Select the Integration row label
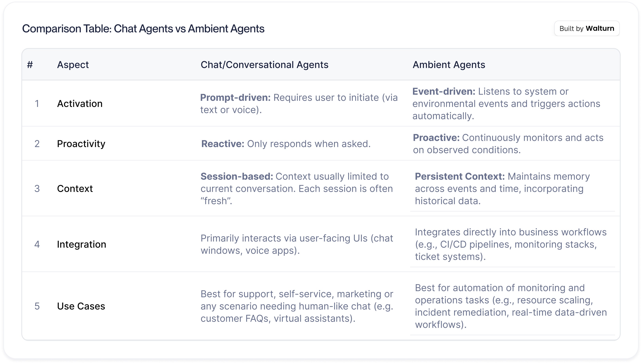642x364 pixels. [81, 244]
